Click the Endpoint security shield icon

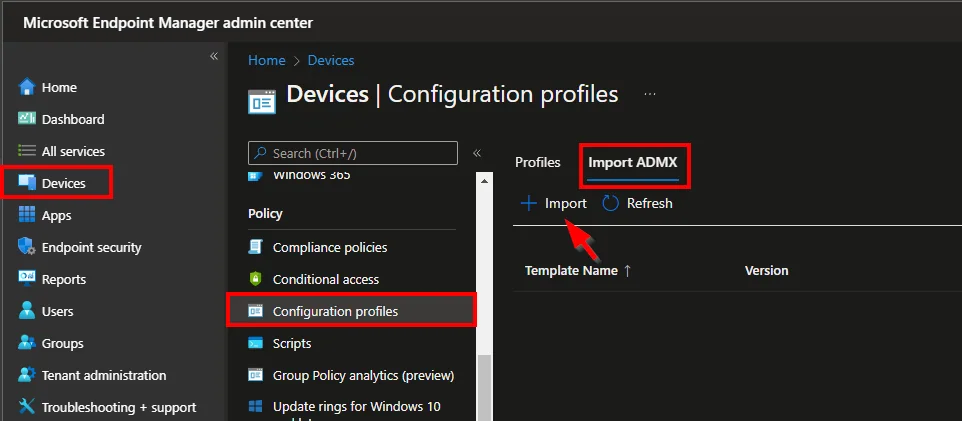pyautogui.click(x=27, y=247)
